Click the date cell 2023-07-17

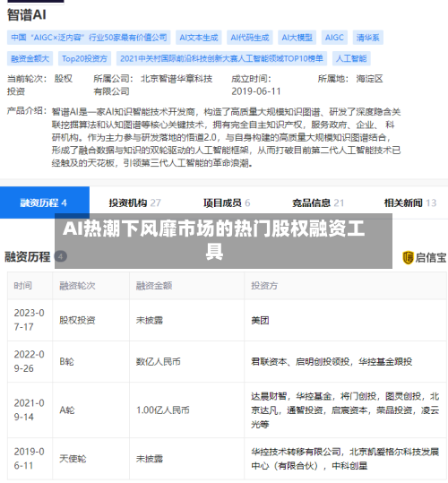click(30, 320)
